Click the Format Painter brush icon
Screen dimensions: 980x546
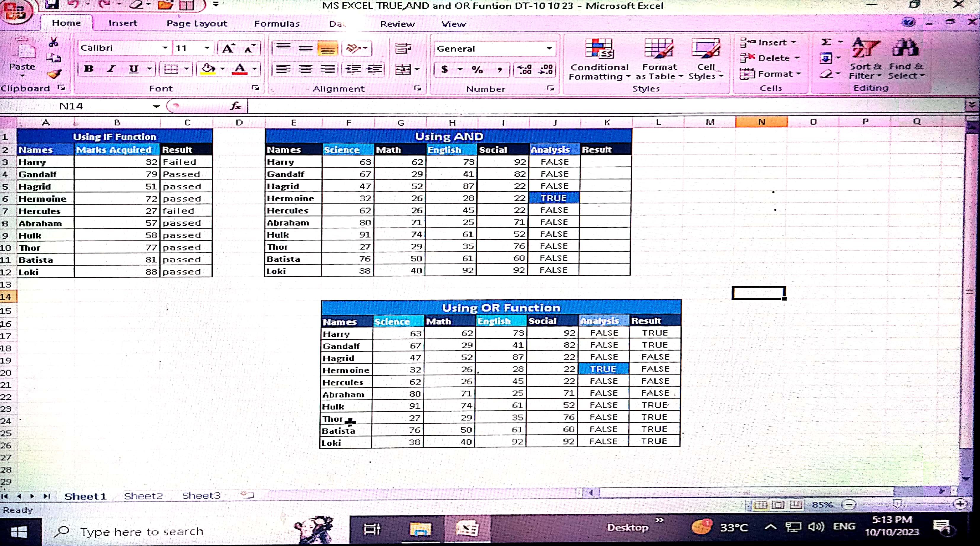tap(55, 74)
